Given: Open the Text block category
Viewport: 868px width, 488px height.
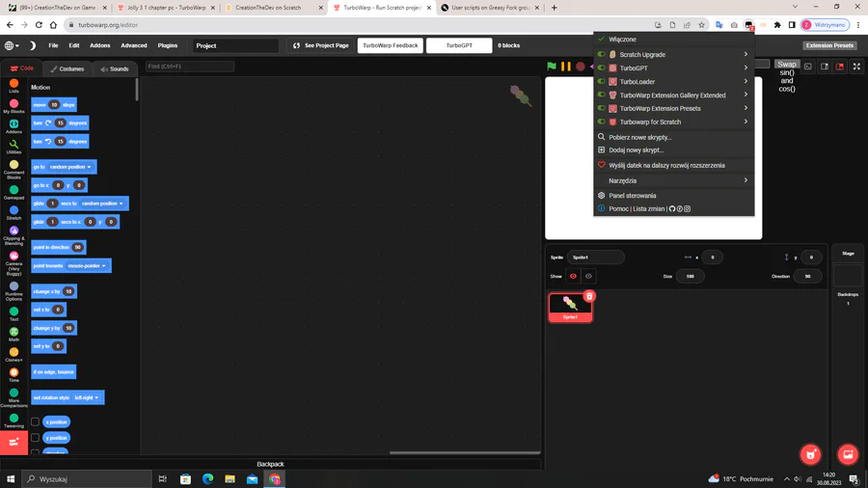Looking at the screenshot, I should point(14,314).
